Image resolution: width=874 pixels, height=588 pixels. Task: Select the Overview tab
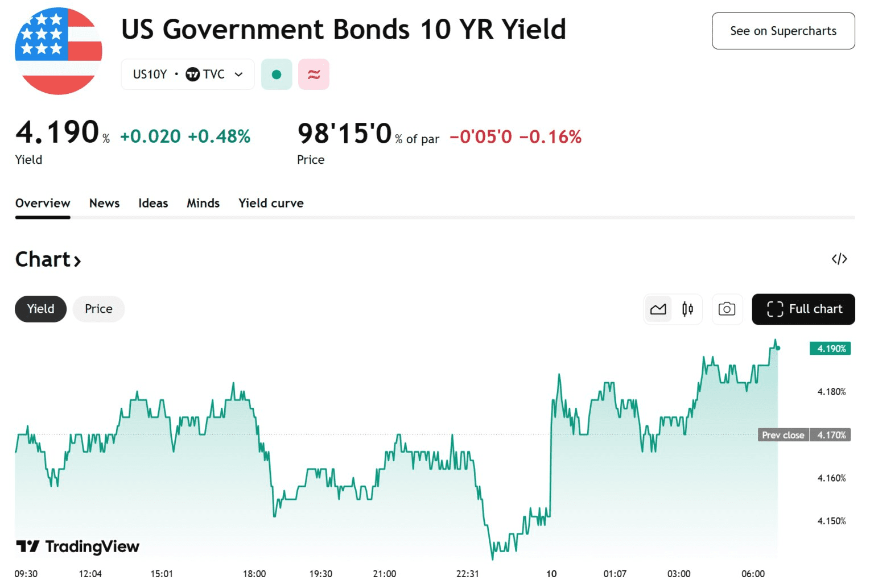43,204
